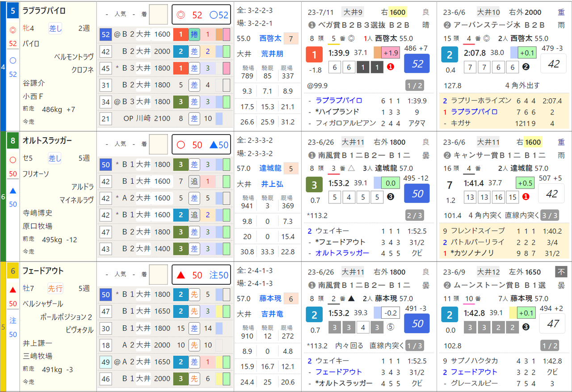Click the 1 / 2 page badge in the ムーンストーン賞 race
Image resolution: width=572 pixels, height=392 pixels.
click(x=549, y=346)
